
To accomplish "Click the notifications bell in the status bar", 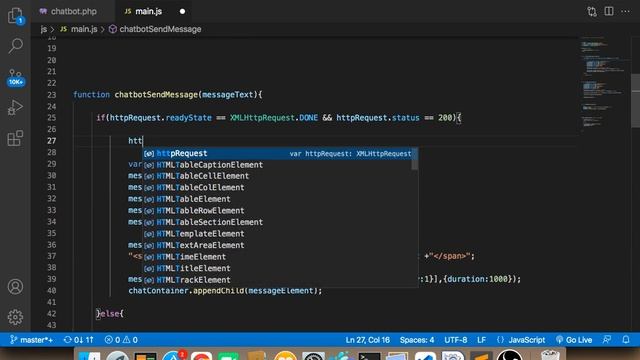I will tap(626, 340).
